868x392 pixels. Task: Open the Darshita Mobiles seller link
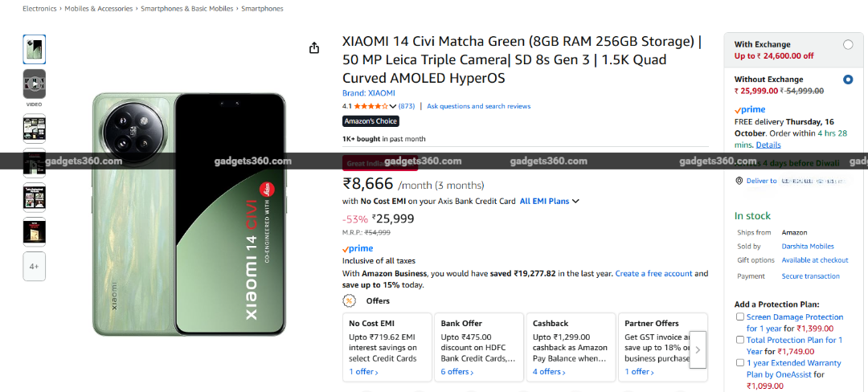click(x=808, y=247)
